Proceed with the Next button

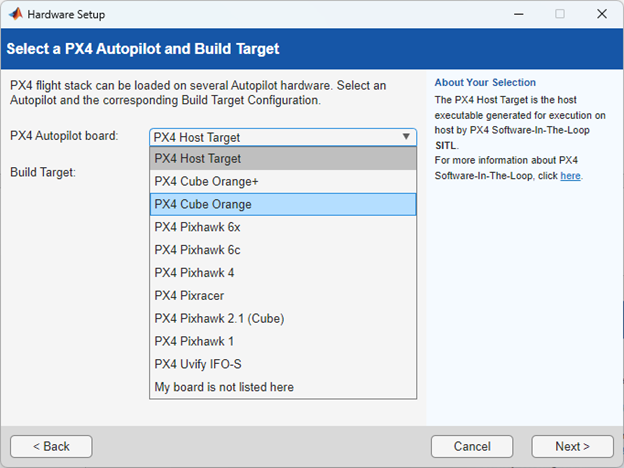point(572,446)
